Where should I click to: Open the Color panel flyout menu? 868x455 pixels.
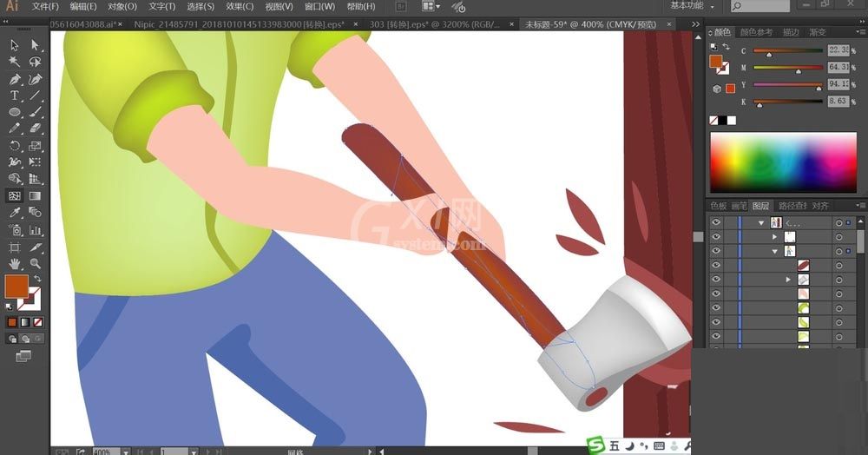(x=861, y=32)
